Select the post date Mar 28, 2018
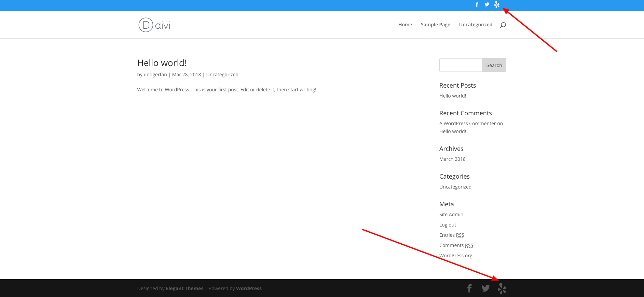This screenshot has width=644, height=297. click(x=187, y=75)
